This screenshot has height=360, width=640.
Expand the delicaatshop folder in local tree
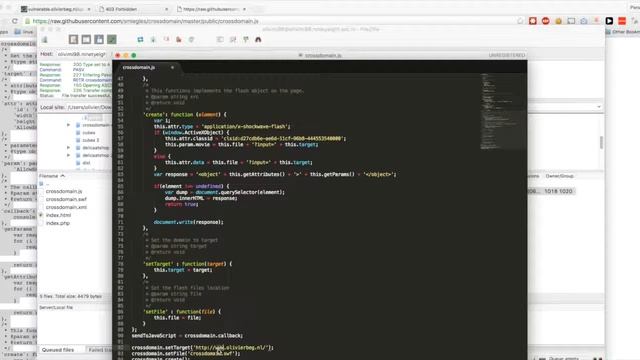(x=69, y=147)
